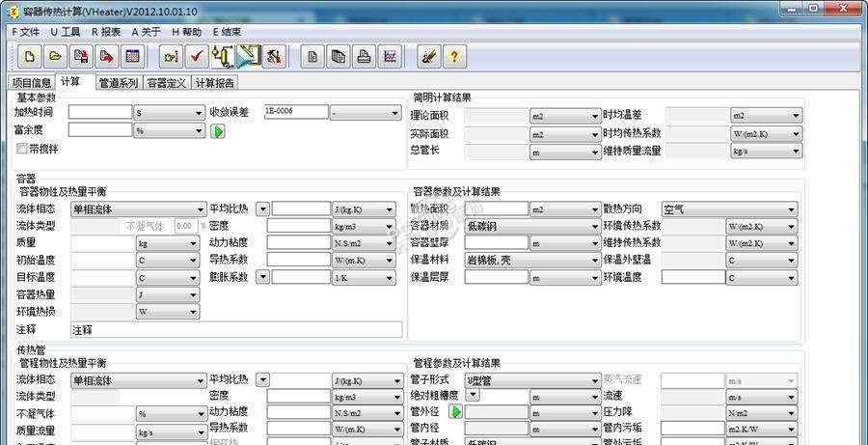Click the multi-page report icon
868x445 pixels.
339,57
